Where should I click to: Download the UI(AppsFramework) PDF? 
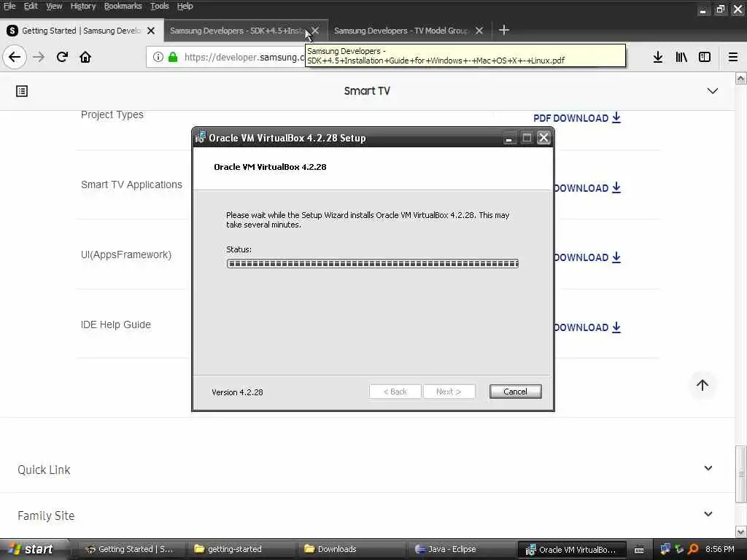pyautogui.click(x=587, y=257)
